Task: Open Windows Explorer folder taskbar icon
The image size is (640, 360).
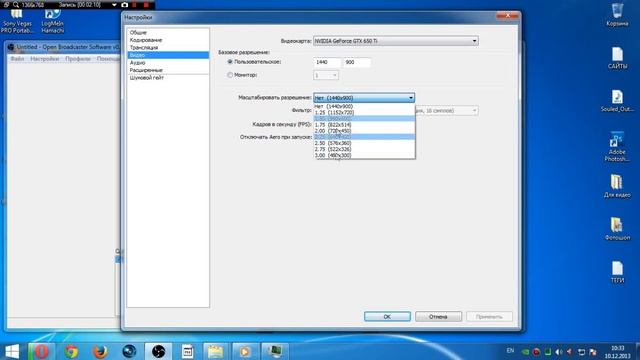Action: [216, 351]
